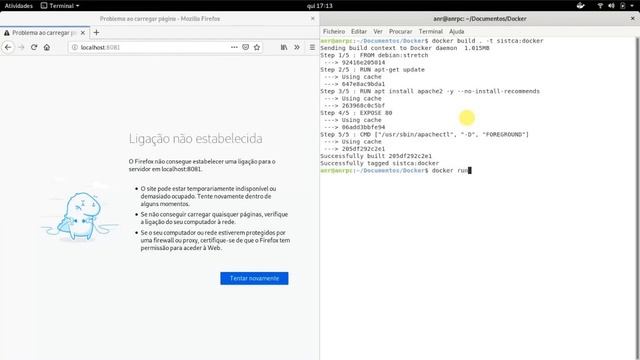Open the Procurar menu in terminal
Screen dimensions: 640x360
coord(400,31)
